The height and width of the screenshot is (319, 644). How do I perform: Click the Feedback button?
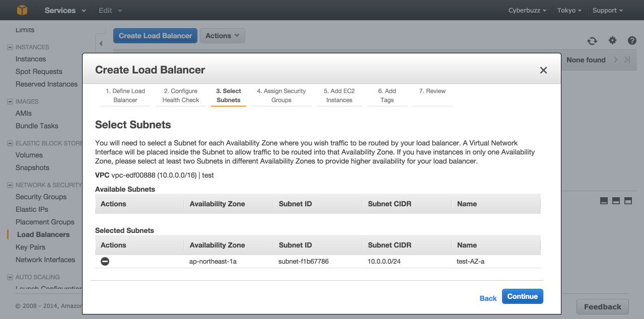[x=602, y=307]
